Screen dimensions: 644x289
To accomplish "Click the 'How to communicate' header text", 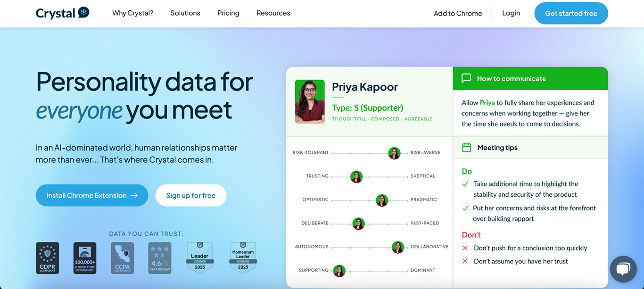I will [x=512, y=79].
